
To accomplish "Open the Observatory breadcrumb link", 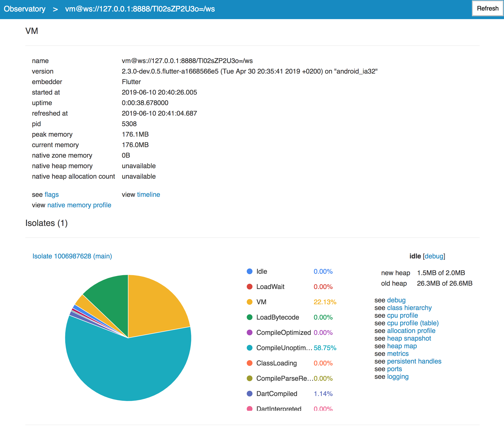I will coord(25,9).
